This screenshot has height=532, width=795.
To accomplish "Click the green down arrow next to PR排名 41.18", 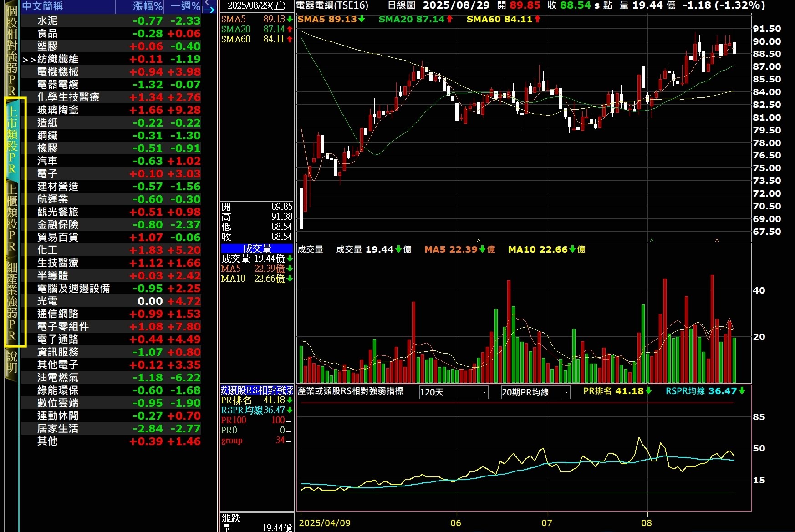I will [648, 391].
